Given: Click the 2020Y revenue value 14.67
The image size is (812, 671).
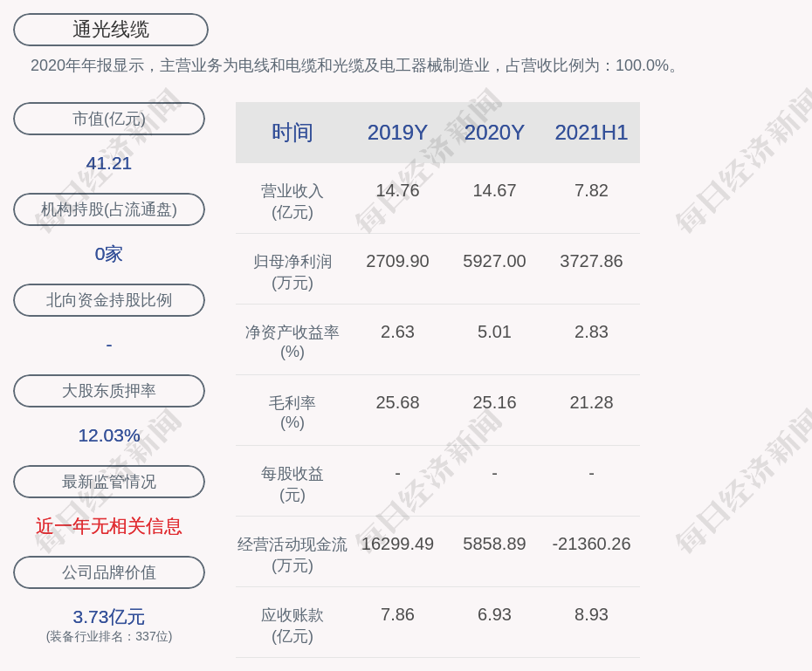Looking at the screenshot, I should [494, 190].
